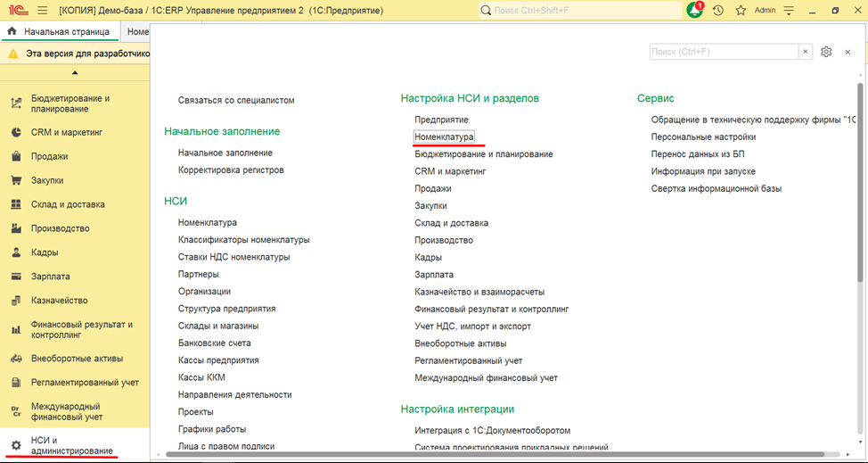This screenshot has width=868, height=463.
Task: Collapse sections panel with up arrow
Action: pyautogui.click(x=75, y=72)
